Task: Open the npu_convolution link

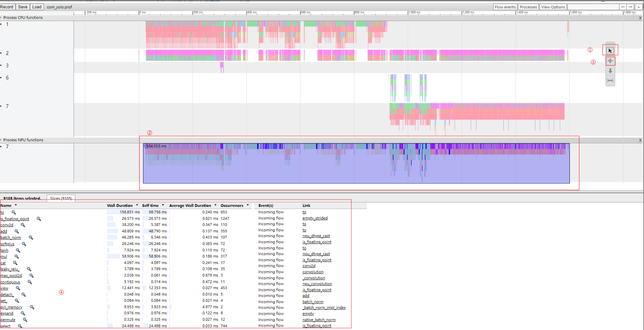Action: coord(317,284)
